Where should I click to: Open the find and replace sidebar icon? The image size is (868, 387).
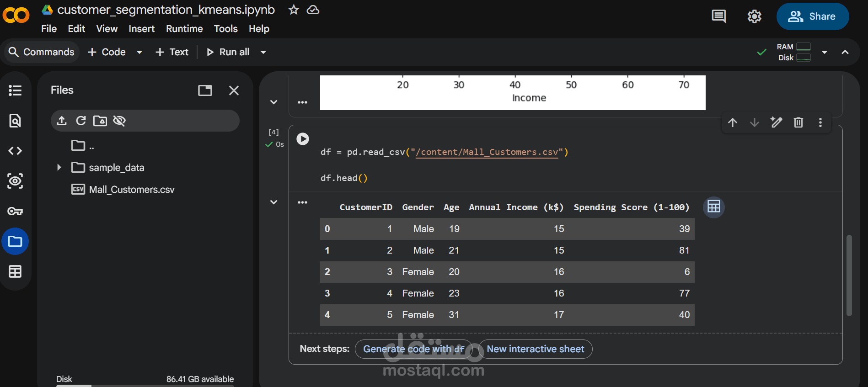[15, 121]
